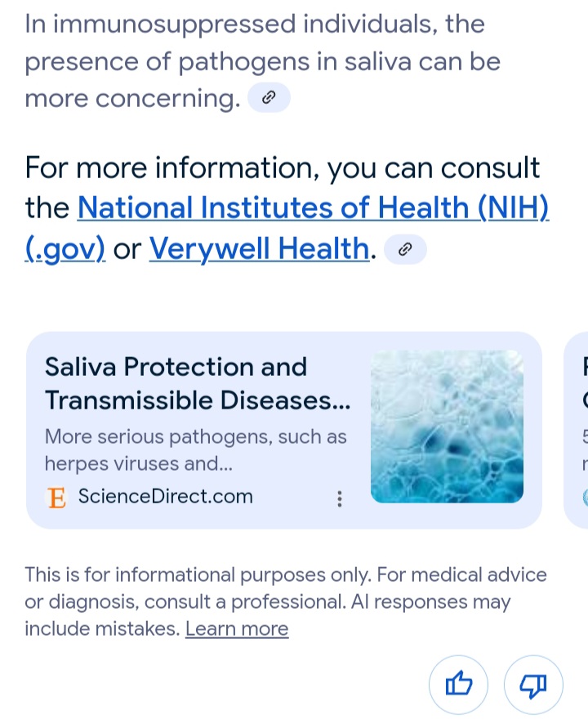Open the blue bubbles thumbnail image

click(x=447, y=427)
